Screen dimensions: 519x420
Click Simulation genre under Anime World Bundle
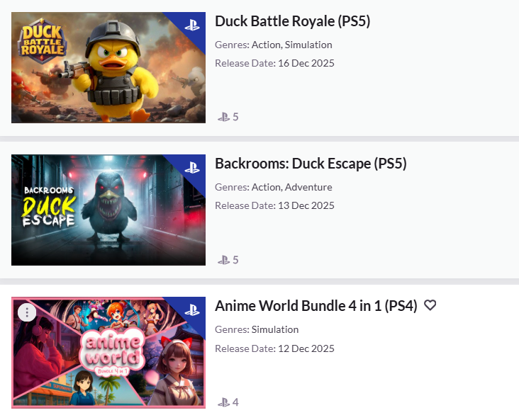[x=275, y=329]
